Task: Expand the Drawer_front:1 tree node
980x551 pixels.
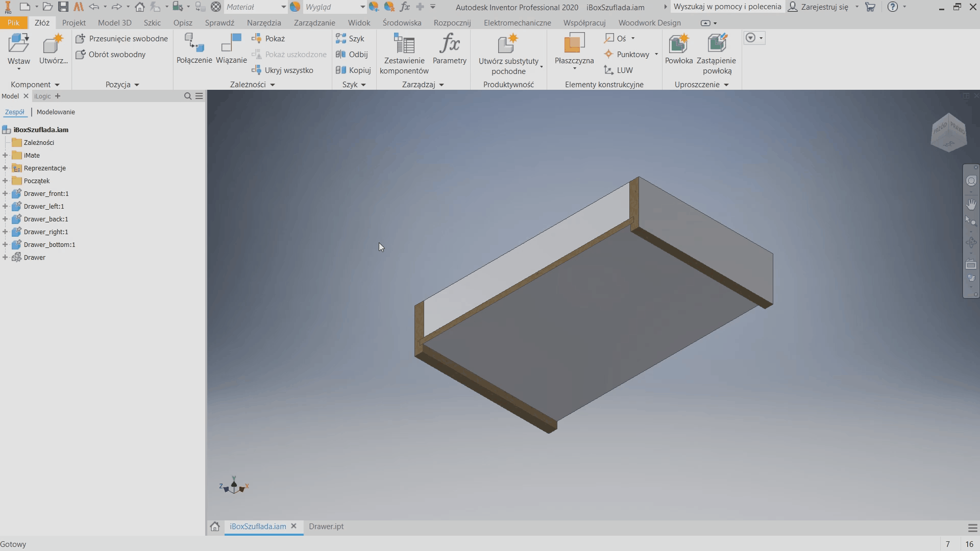Action: point(5,194)
